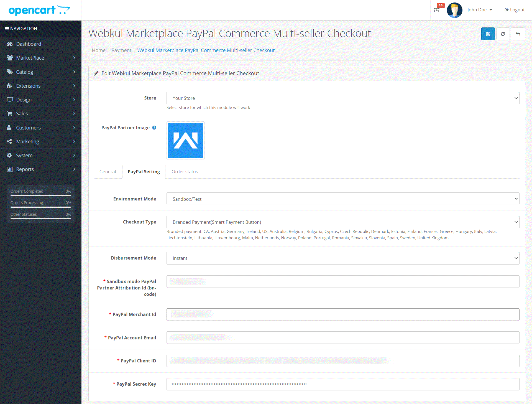Click the PayPal Partner Image thumbnail
Screen dimensions: 532x404
[186, 141]
